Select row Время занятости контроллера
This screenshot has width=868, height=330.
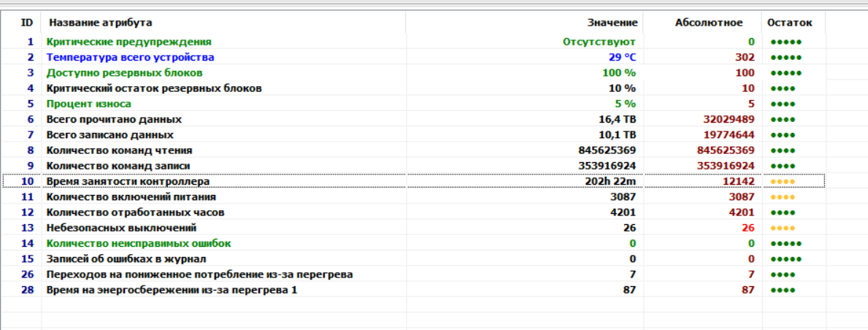(x=413, y=181)
